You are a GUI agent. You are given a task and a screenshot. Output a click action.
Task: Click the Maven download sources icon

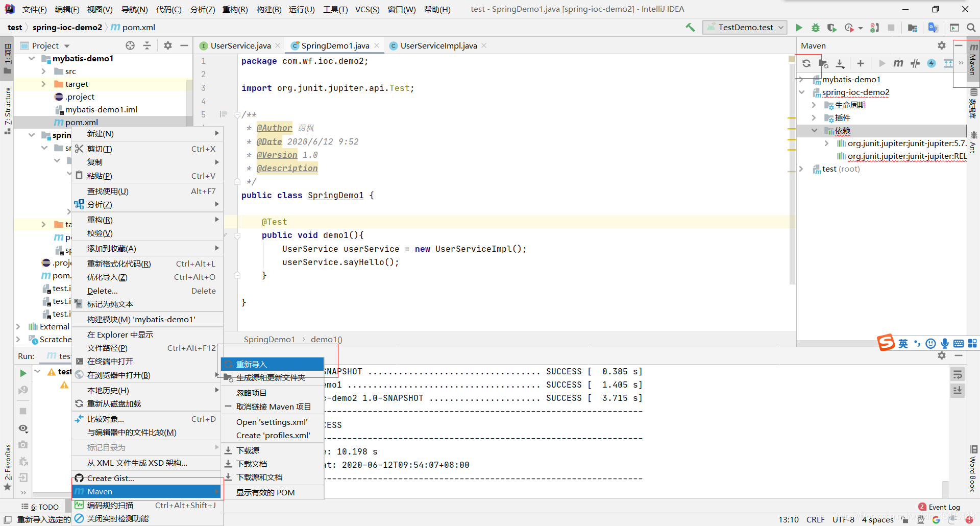[840, 63]
